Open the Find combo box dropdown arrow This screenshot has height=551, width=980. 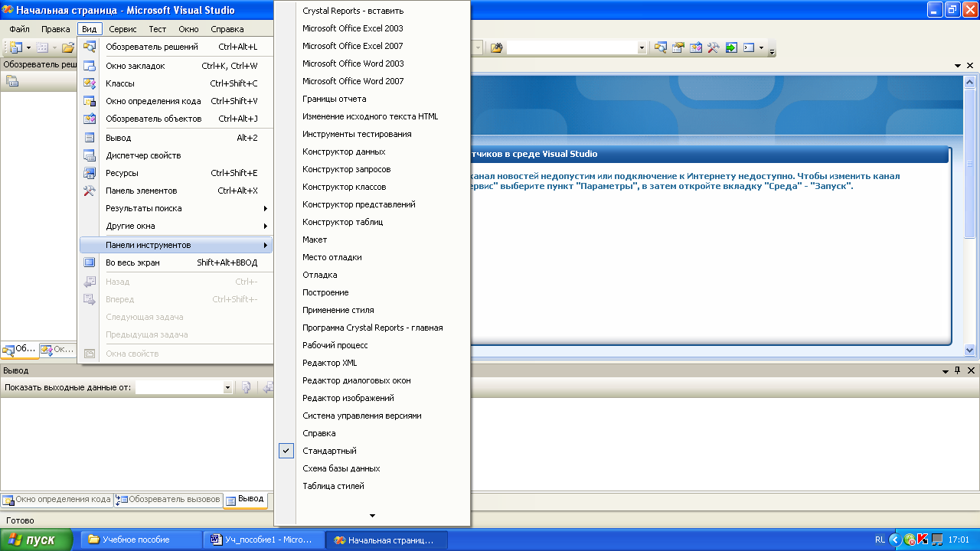pyautogui.click(x=642, y=47)
